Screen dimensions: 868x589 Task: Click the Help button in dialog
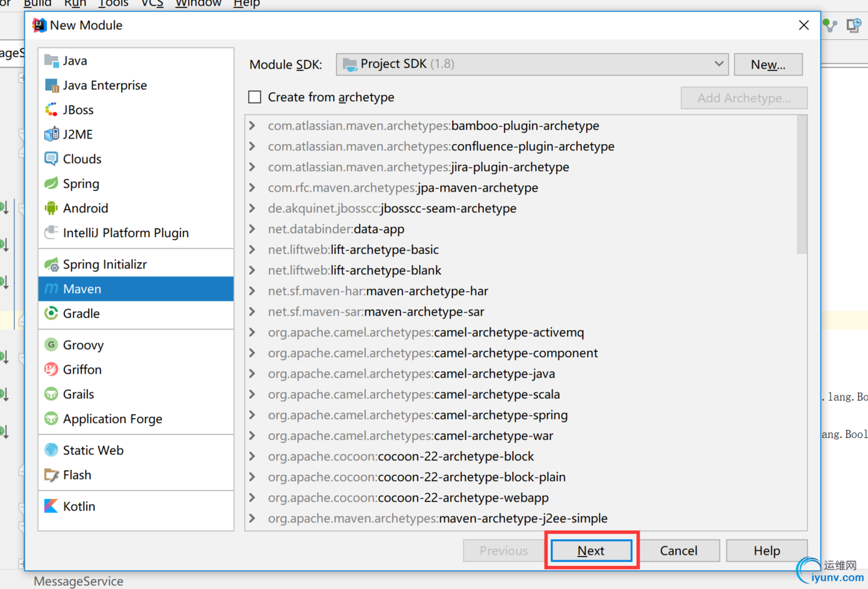[766, 551]
